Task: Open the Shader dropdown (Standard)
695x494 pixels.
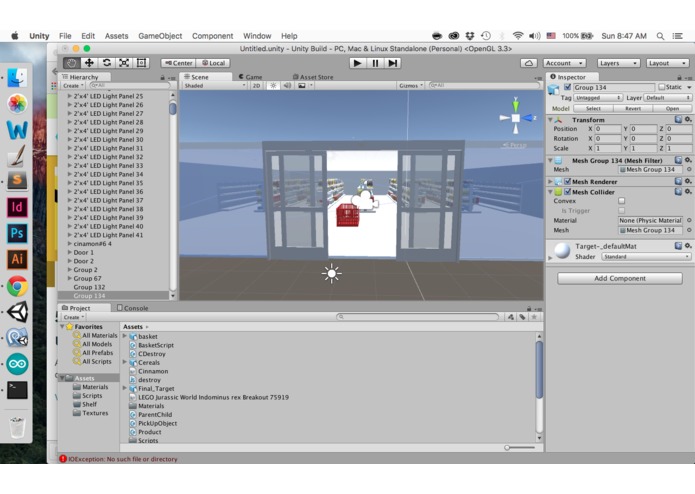Action: tap(646, 257)
